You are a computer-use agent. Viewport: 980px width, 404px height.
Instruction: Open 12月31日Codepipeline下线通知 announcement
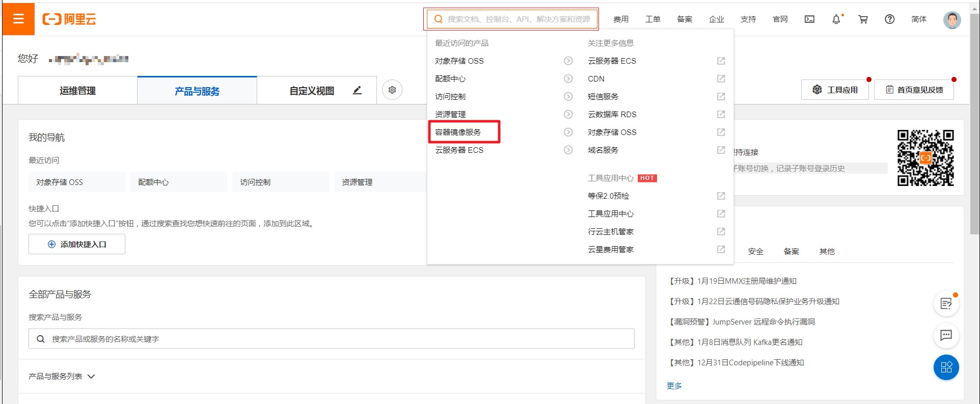click(x=736, y=362)
